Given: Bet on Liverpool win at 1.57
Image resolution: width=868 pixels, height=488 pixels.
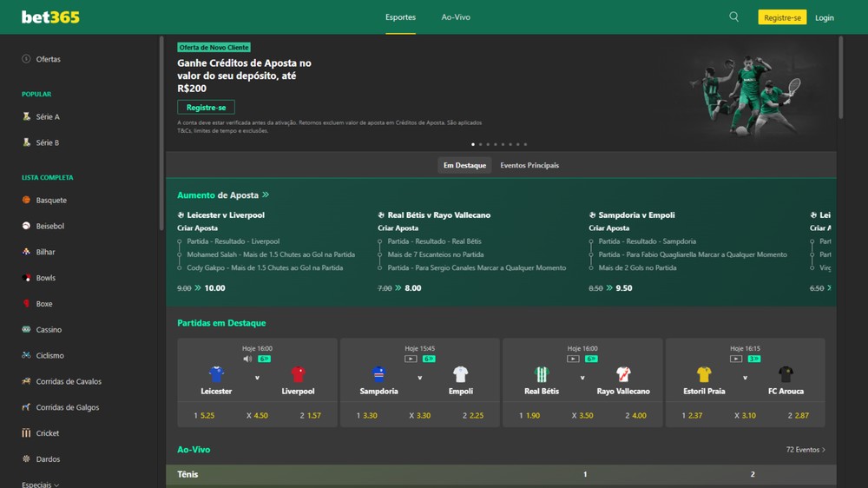Looking at the screenshot, I should [x=310, y=415].
